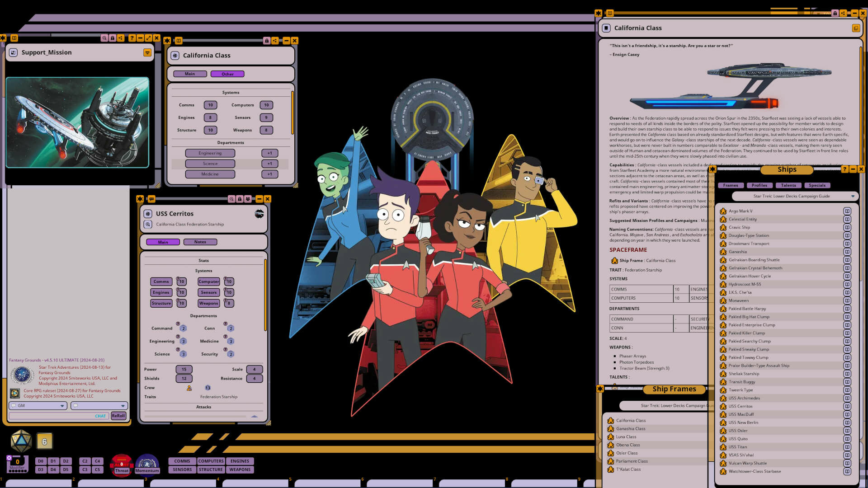Select the magnifier icon on the USS Cerritos window
This screenshot has width=868, height=488.
(x=232, y=199)
